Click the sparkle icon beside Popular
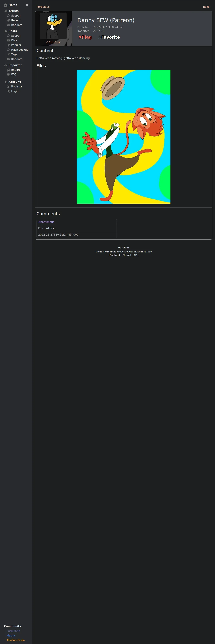This screenshot has width=215, height=644. (9, 45)
